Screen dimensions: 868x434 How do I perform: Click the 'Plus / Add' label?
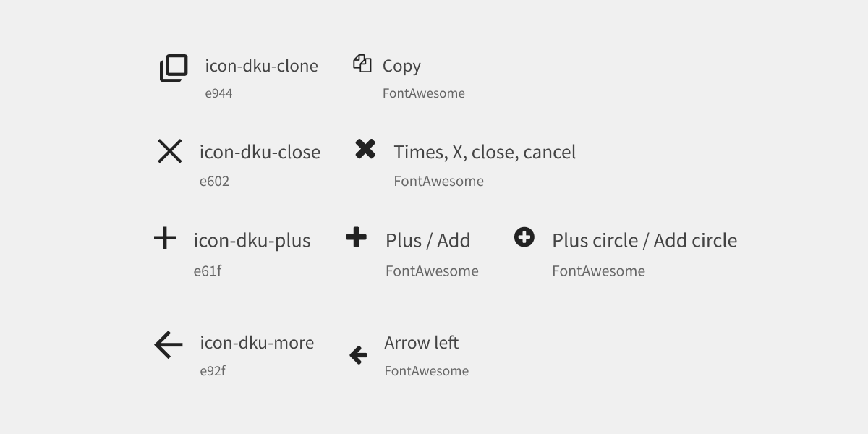428,241
